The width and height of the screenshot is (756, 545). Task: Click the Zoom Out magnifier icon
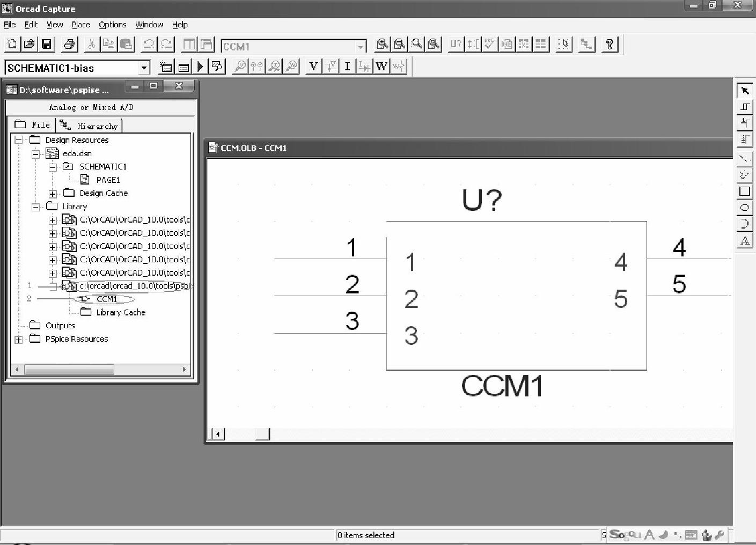point(399,45)
